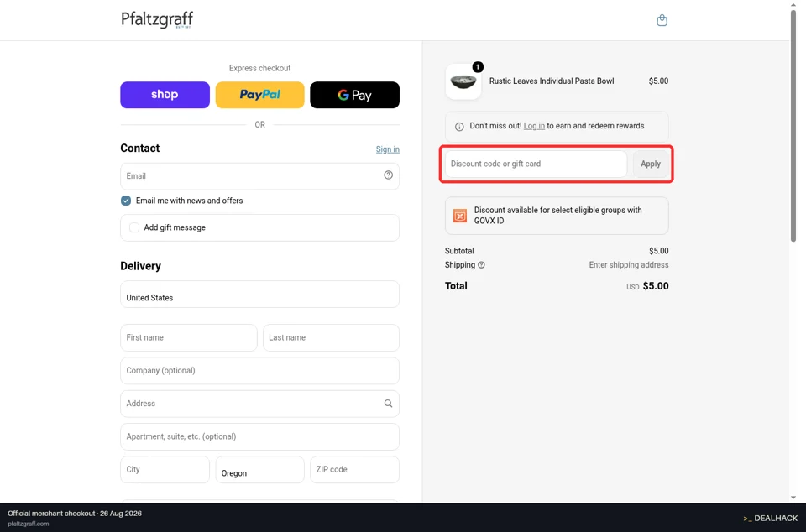Click the Apply discount button
Viewport: 806px width, 532px height.
tap(650, 164)
